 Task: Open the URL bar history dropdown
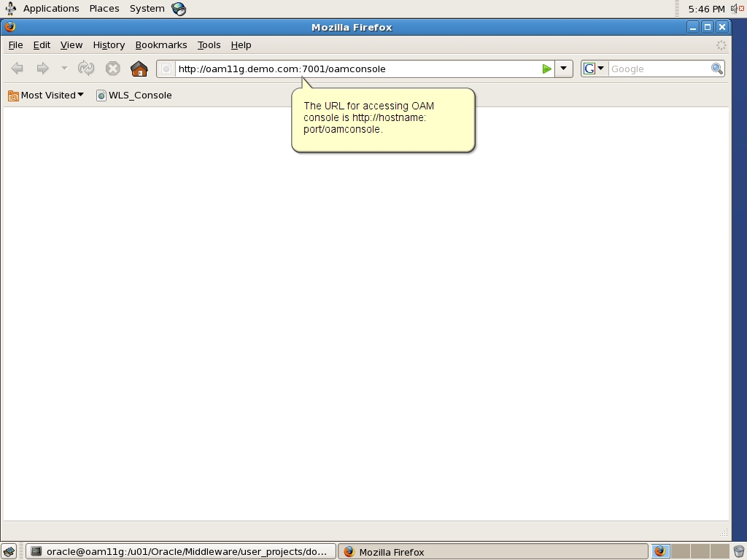coord(563,68)
